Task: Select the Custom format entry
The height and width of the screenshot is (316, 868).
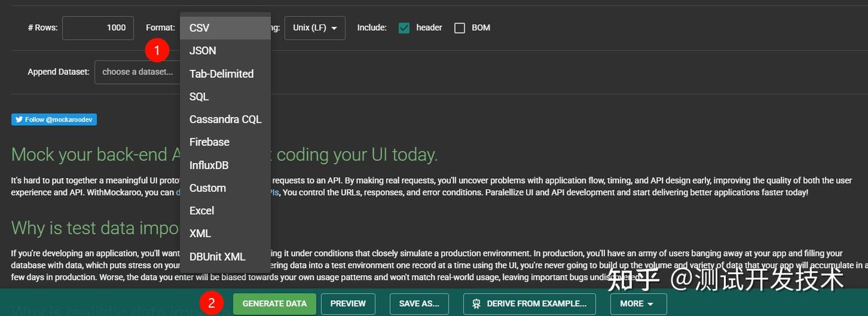Action: point(207,188)
